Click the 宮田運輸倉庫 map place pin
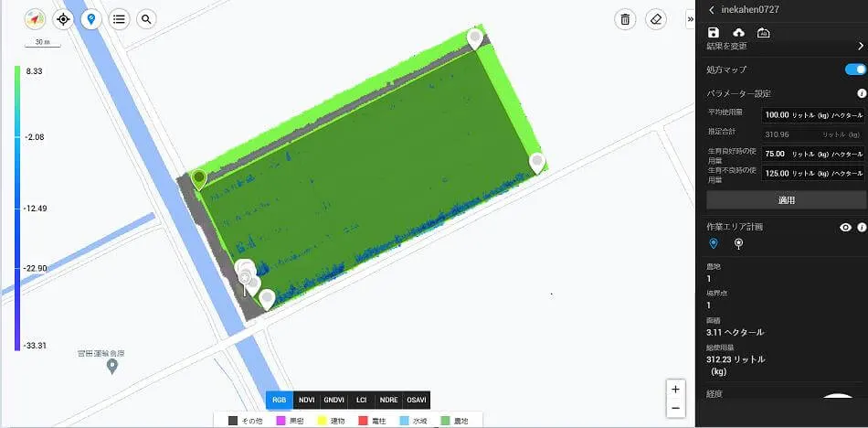 (112, 366)
